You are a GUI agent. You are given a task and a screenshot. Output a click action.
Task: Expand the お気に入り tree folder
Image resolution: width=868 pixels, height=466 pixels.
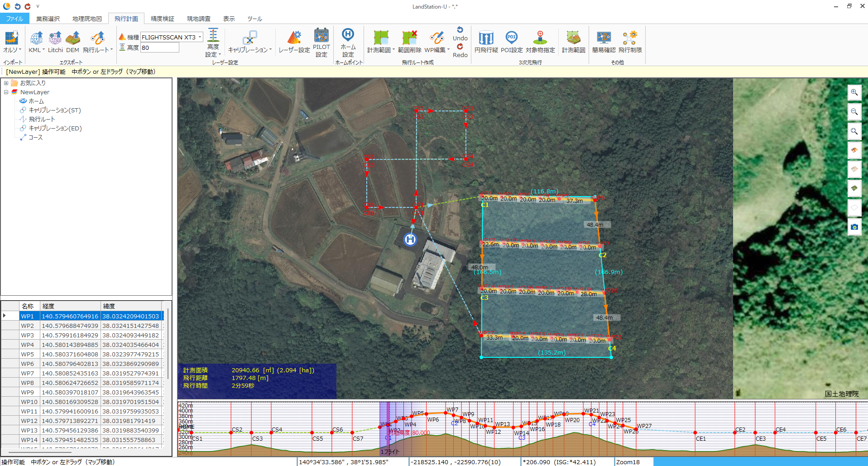click(x=6, y=83)
